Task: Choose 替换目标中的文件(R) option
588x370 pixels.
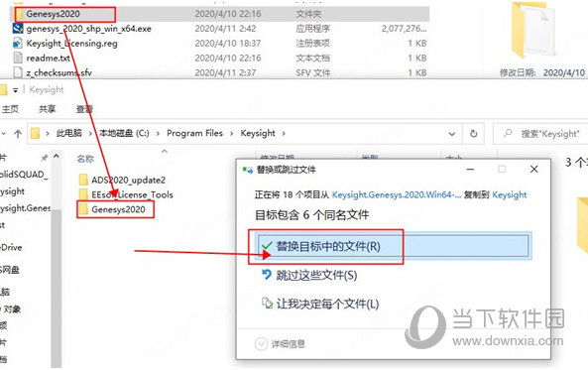Action: click(x=393, y=246)
